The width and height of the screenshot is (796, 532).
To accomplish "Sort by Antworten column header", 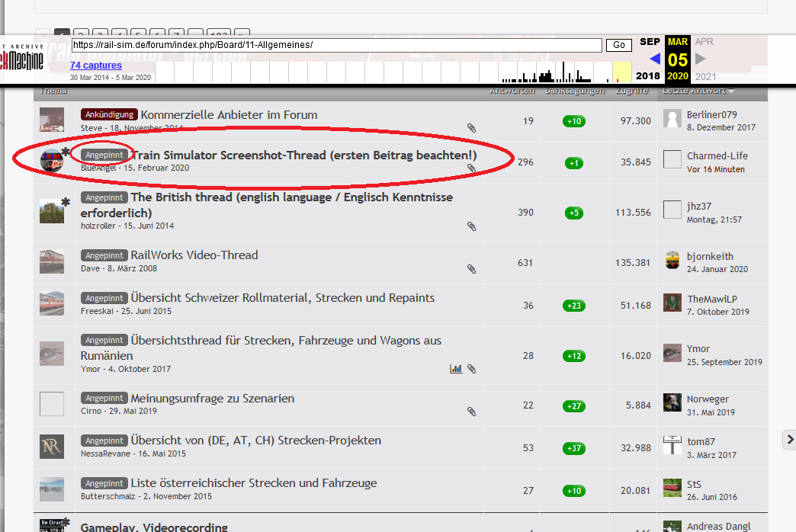I will click(x=512, y=91).
